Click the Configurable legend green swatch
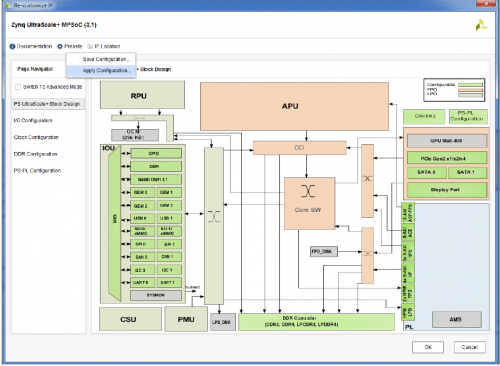Image resolution: width=500 pixels, height=366 pixels. point(470,85)
